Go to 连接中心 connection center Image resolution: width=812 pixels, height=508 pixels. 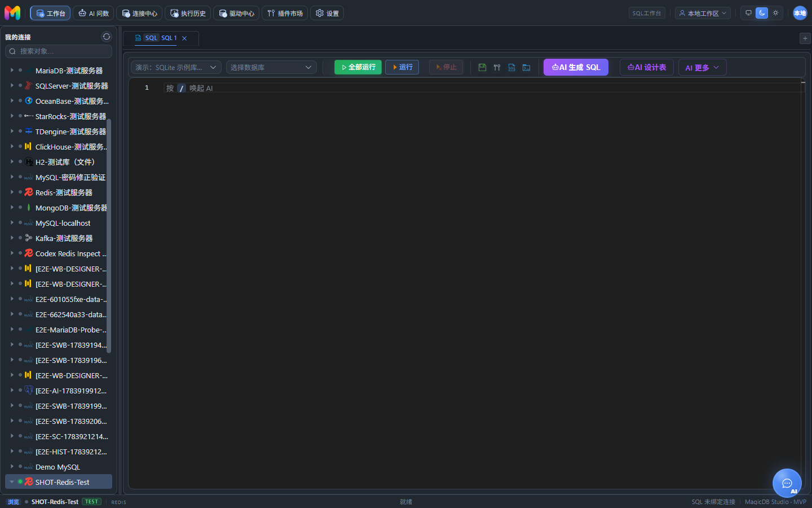pyautogui.click(x=139, y=13)
